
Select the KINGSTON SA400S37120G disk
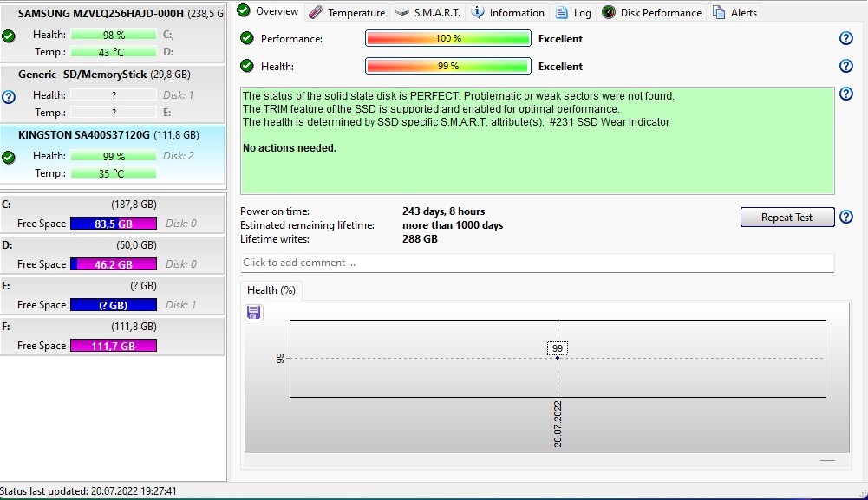pos(113,155)
